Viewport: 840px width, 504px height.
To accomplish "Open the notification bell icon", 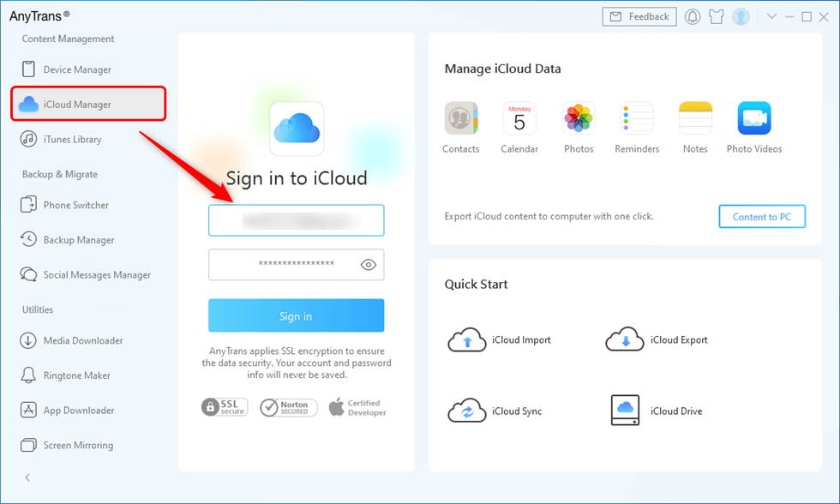I will pyautogui.click(x=693, y=15).
